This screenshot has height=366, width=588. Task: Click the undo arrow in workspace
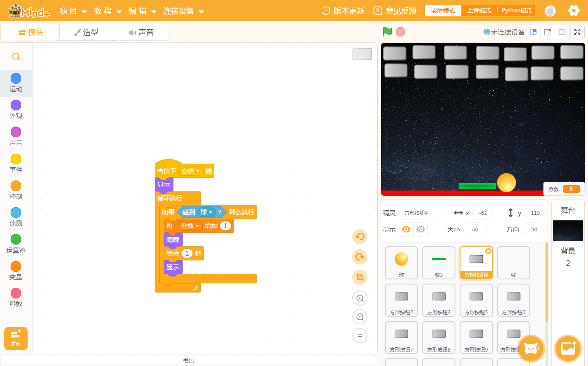click(x=360, y=236)
